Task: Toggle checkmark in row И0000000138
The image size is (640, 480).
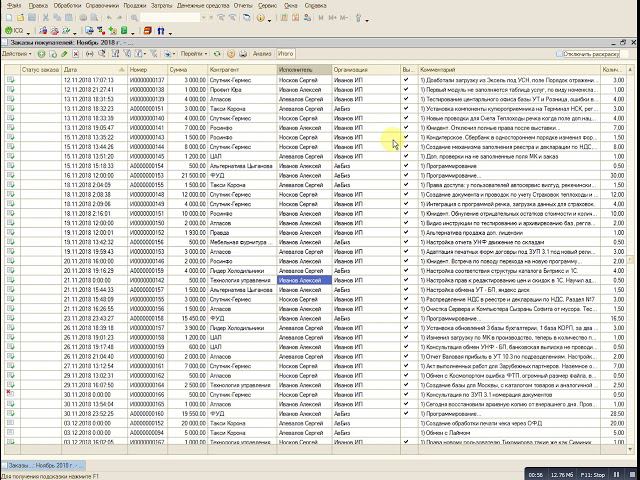Action: tap(406, 89)
